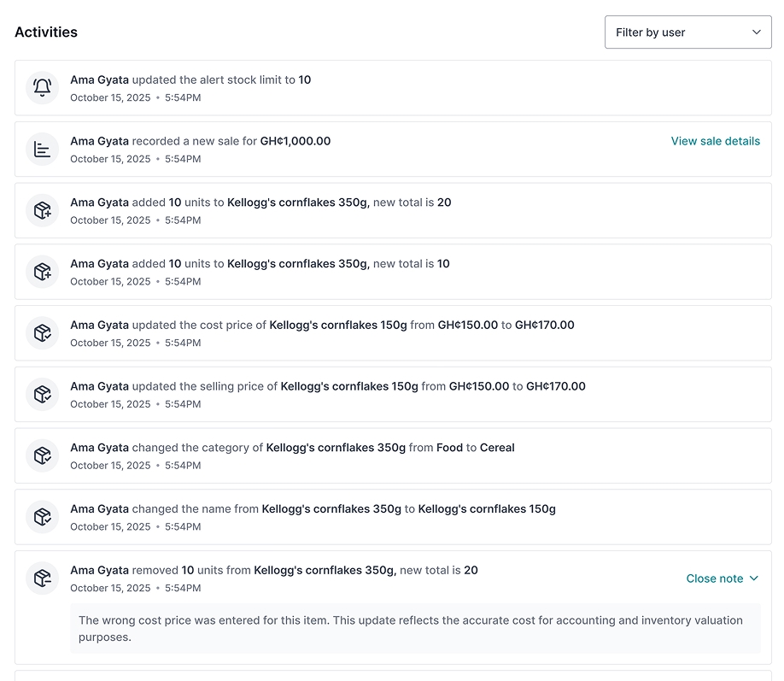The image size is (784, 681).
Task: Click the package icon on the cost price update
Action: pos(42,332)
